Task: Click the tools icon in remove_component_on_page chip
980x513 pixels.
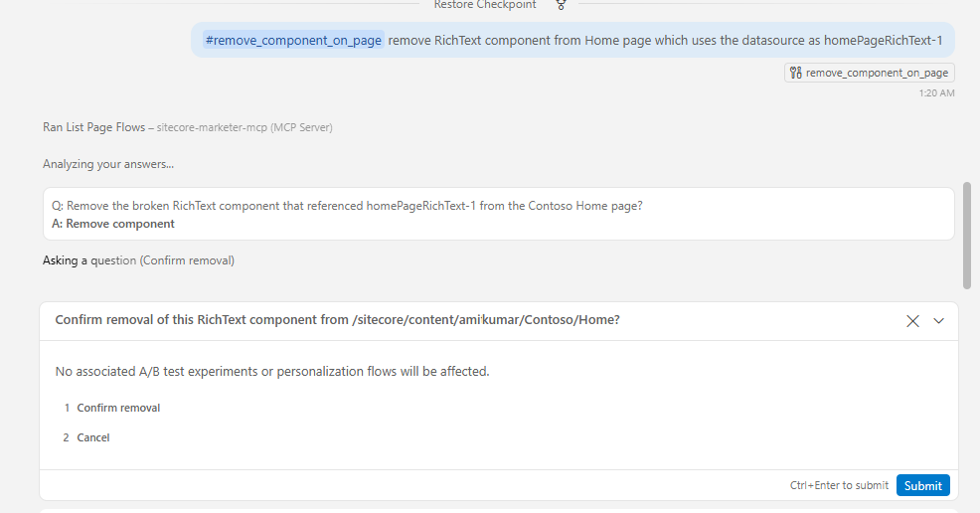Action: [x=795, y=73]
